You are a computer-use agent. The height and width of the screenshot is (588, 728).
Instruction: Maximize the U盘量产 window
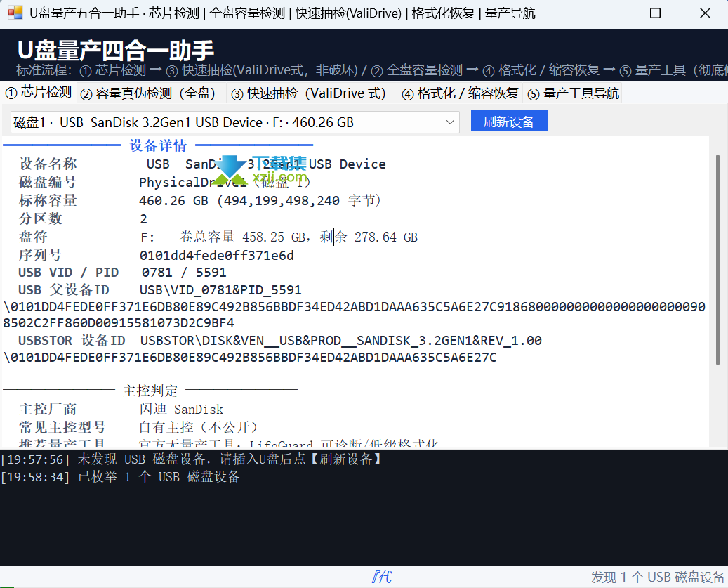655,13
